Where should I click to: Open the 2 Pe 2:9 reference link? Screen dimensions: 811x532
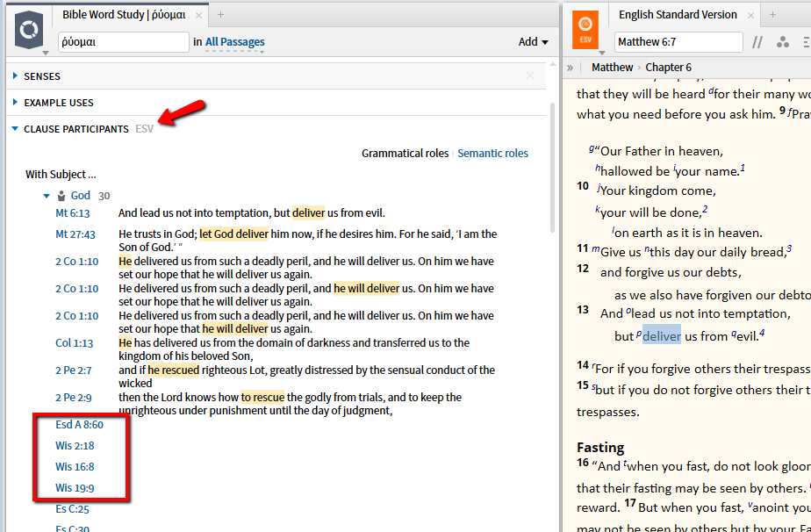point(74,398)
